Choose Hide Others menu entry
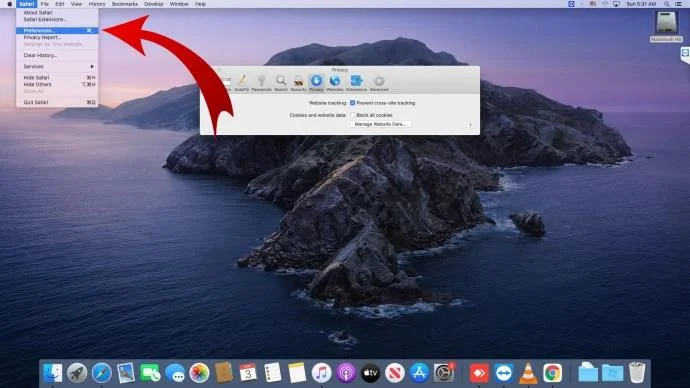 click(57, 84)
